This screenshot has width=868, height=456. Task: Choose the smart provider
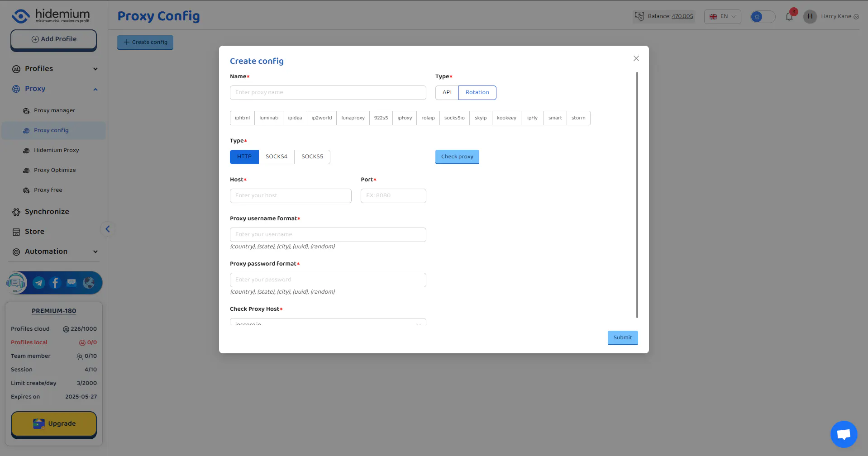pyautogui.click(x=555, y=118)
